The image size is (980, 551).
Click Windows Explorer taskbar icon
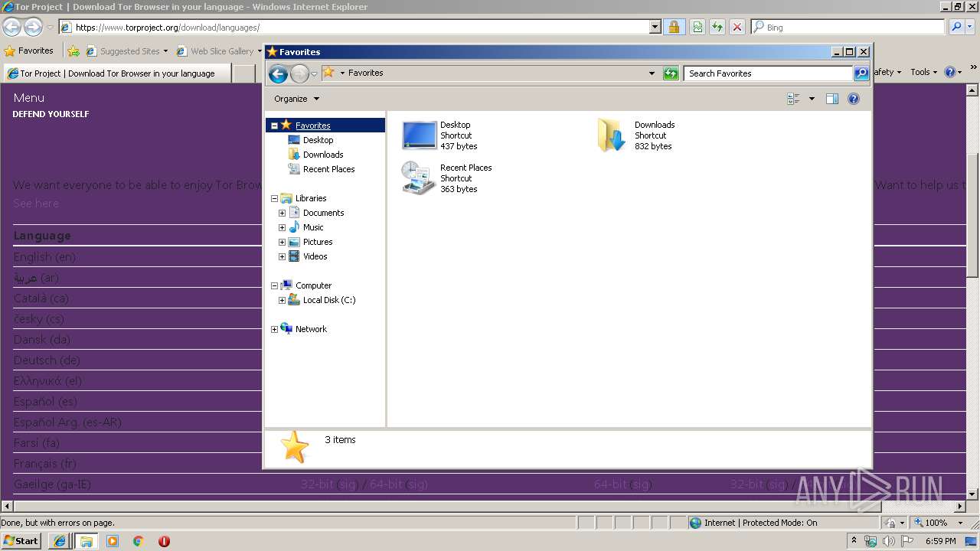(87, 541)
